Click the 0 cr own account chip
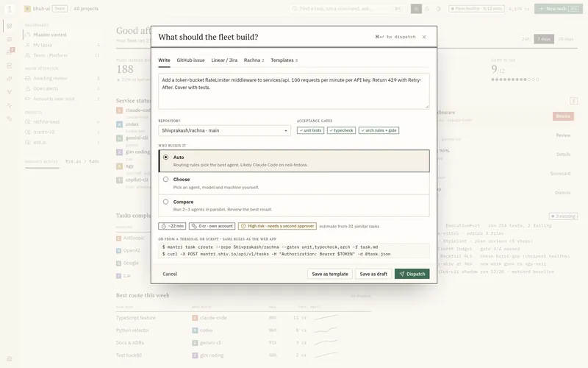Screen dimensions: 588x368 coord(212,226)
